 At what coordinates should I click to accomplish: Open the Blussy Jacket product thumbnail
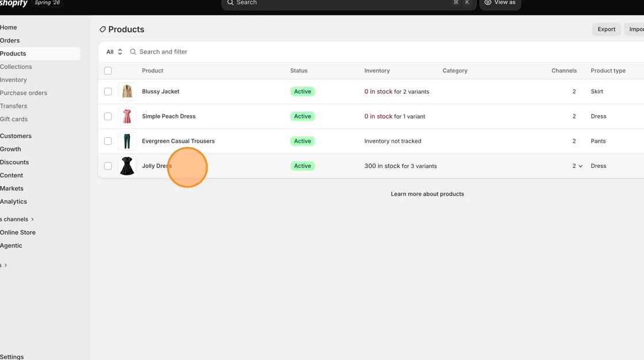click(x=127, y=91)
